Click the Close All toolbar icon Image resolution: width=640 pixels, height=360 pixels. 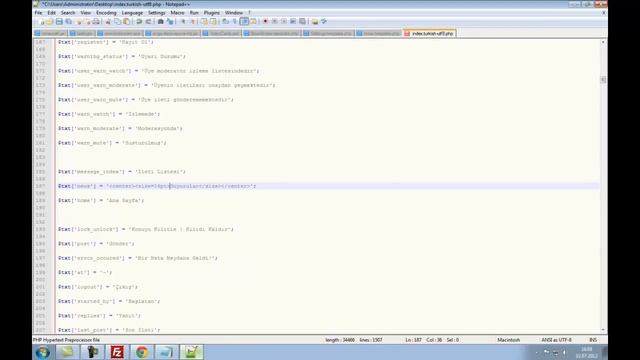point(87,21)
